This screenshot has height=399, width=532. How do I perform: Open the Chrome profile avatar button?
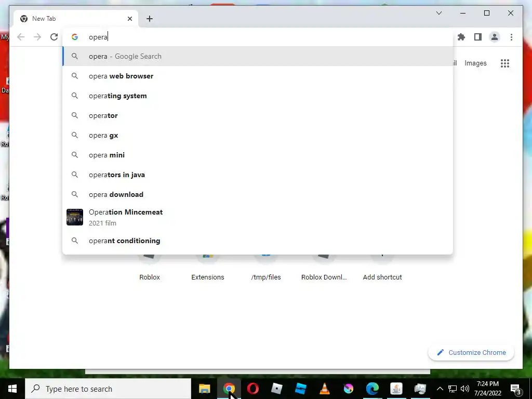[x=495, y=37]
